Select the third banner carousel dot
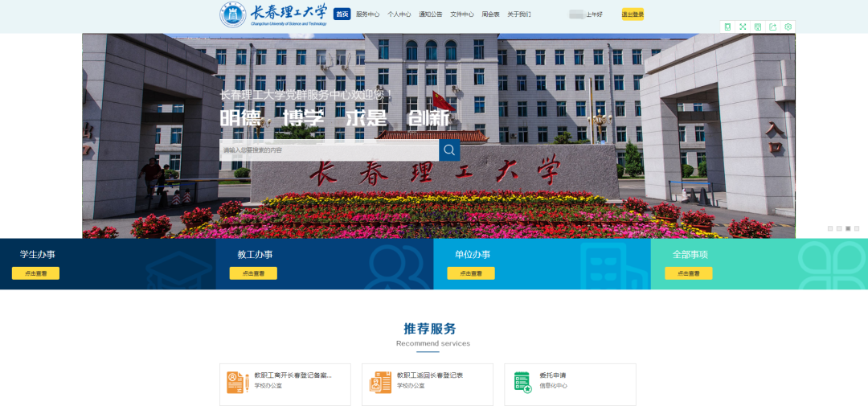Screen dimensions: 868x410 click(x=848, y=228)
